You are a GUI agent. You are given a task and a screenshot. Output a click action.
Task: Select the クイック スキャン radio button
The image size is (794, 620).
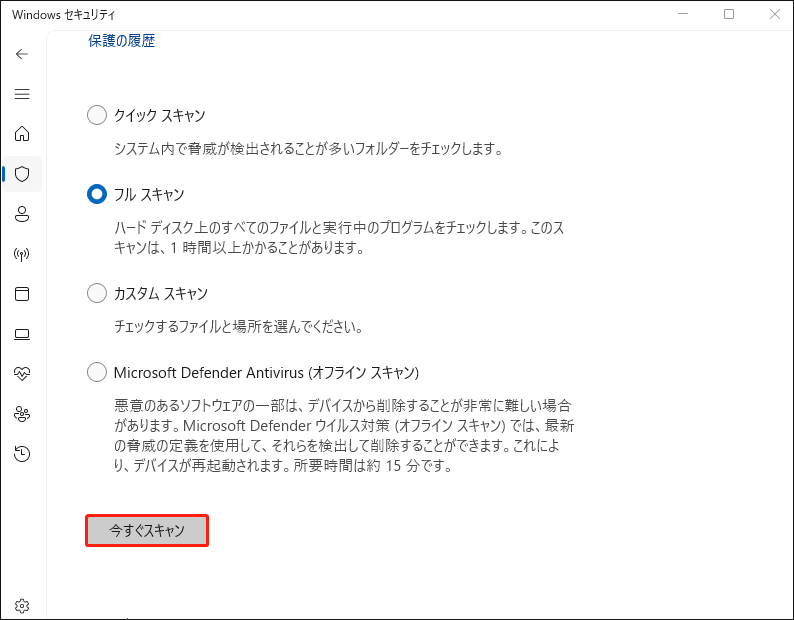coord(97,115)
